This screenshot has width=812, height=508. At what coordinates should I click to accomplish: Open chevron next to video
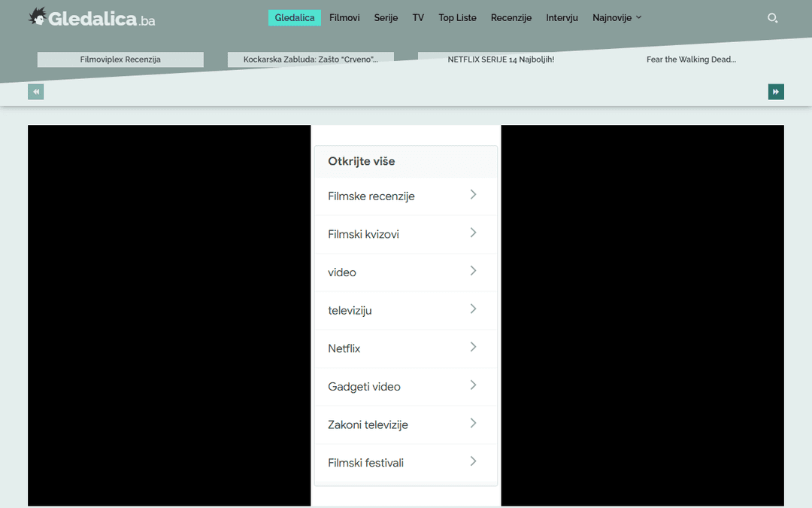pyautogui.click(x=473, y=271)
